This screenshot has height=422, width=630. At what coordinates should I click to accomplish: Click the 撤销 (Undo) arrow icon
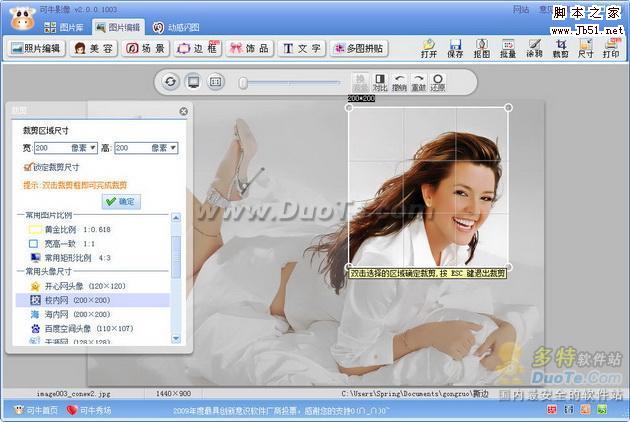pos(399,82)
